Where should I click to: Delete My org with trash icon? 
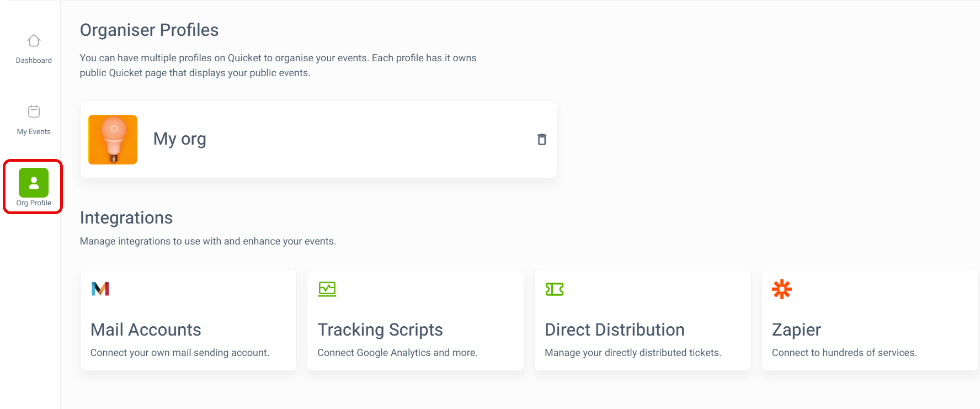tap(542, 139)
